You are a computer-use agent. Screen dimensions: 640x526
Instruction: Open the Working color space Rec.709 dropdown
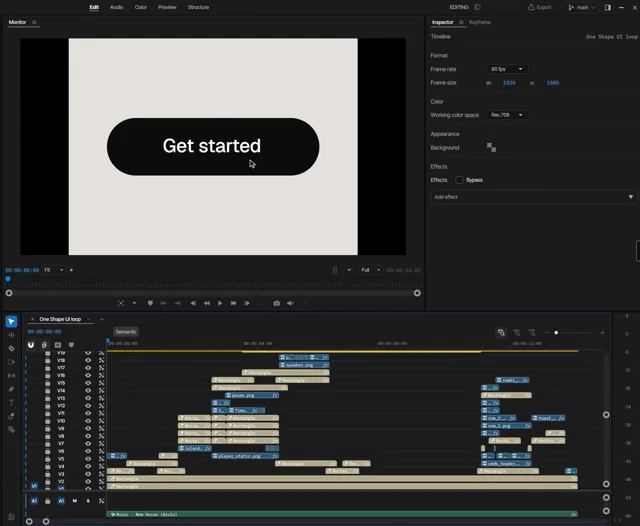(507, 115)
